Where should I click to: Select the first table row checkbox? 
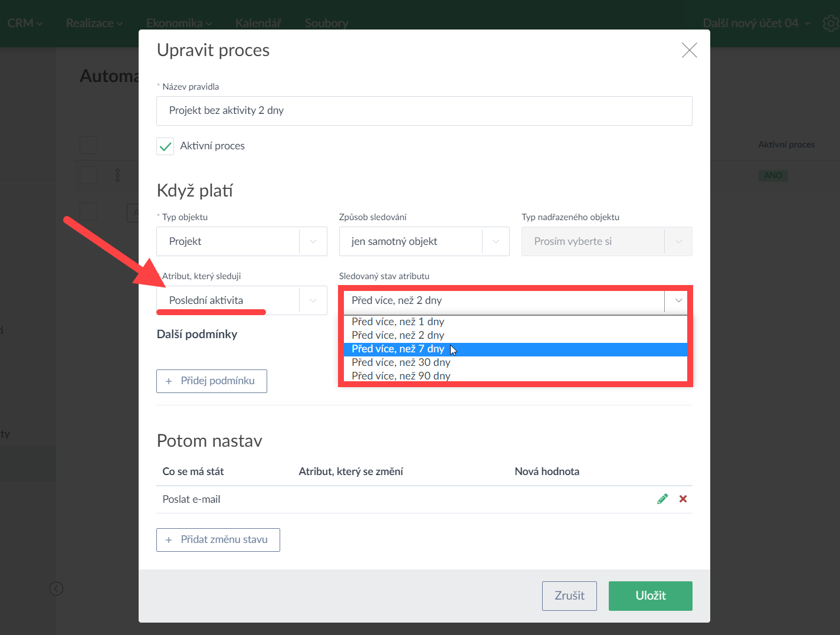88,175
